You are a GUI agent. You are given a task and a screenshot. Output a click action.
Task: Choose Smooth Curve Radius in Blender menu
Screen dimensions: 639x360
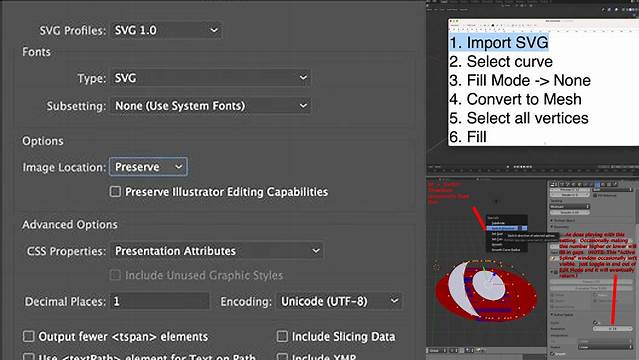[506, 250]
